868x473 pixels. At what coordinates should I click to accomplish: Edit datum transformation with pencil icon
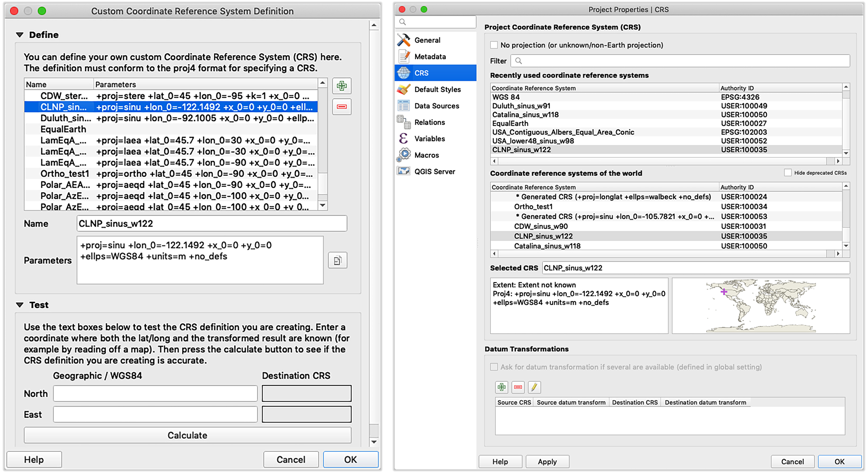(x=534, y=387)
